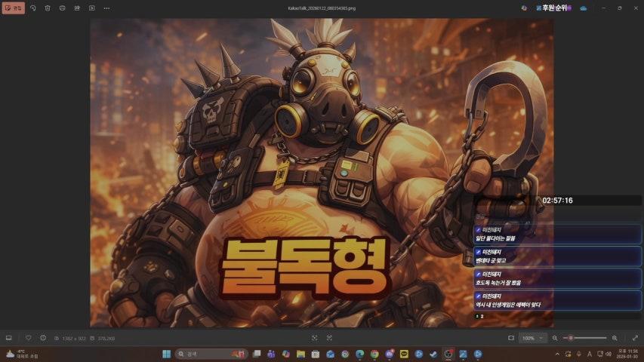This screenshot has width=644, height=362.
Task: Click the actual-size icon at bottom center
Action: coord(329,338)
